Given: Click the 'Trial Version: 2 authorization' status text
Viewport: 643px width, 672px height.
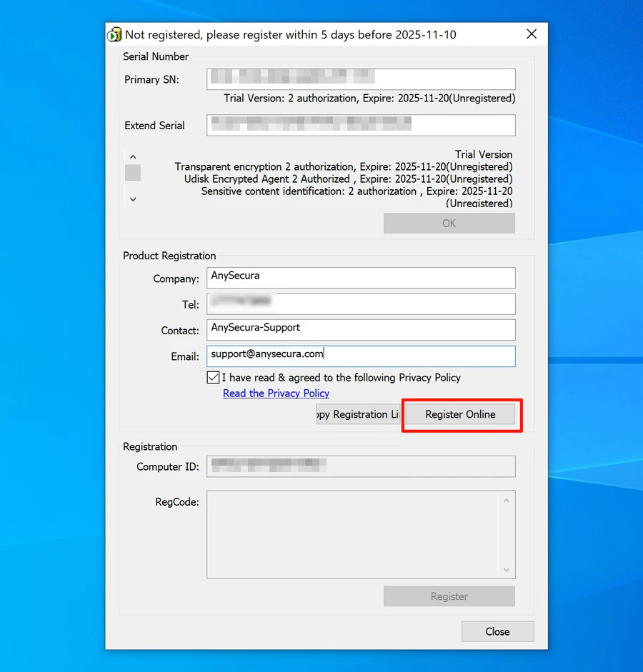Looking at the screenshot, I should click(x=369, y=98).
